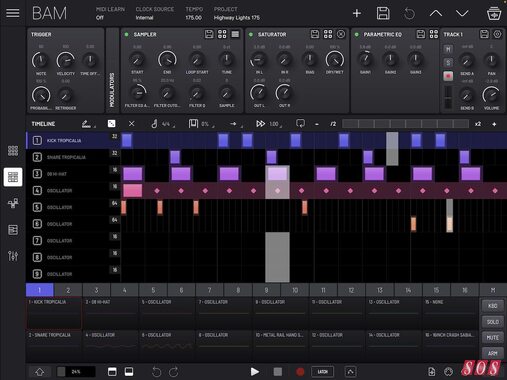This screenshot has height=380, width=507.
Task: Go to previous project with up chevron
Action: tap(436, 13)
